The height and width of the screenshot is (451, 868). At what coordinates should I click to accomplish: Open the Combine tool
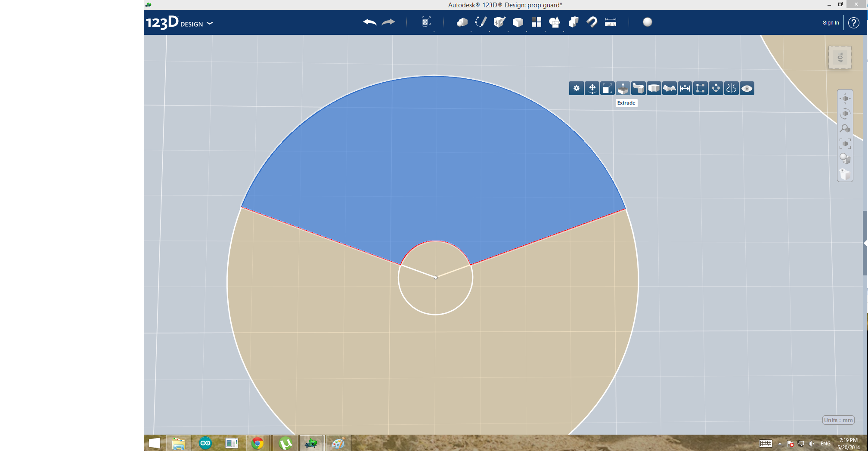coord(573,22)
